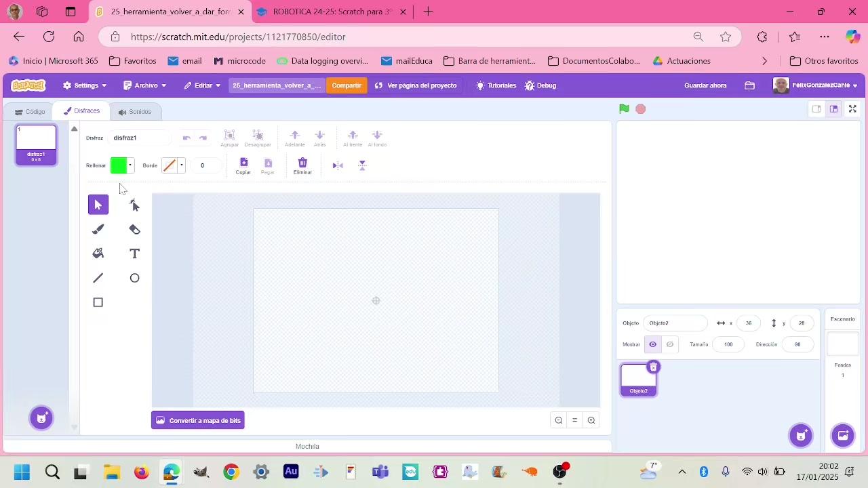Image resolution: width=868 pixels, height=488 pixels.
Task: Click the Desagrupar ungroup icon
Action: [258, 135]
